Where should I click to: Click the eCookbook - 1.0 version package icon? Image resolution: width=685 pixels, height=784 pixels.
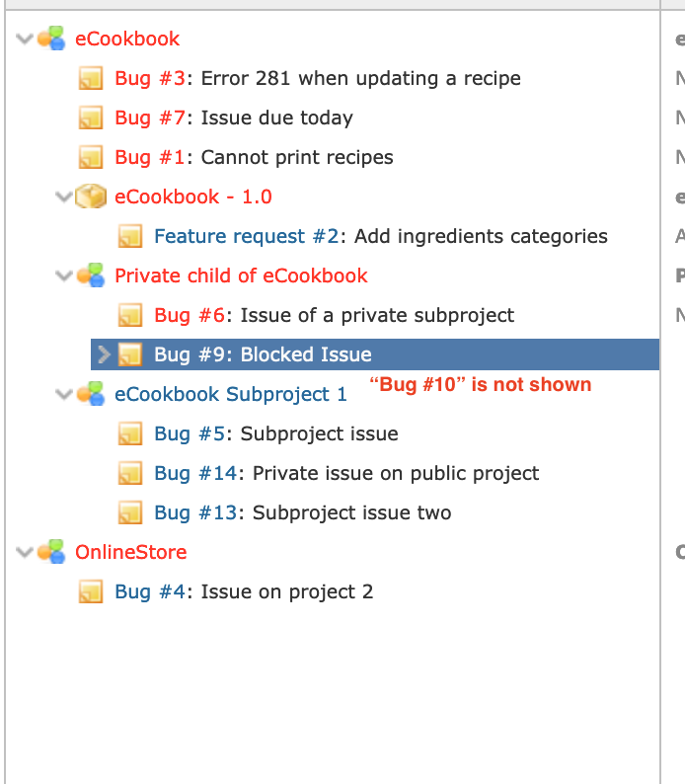91,196
